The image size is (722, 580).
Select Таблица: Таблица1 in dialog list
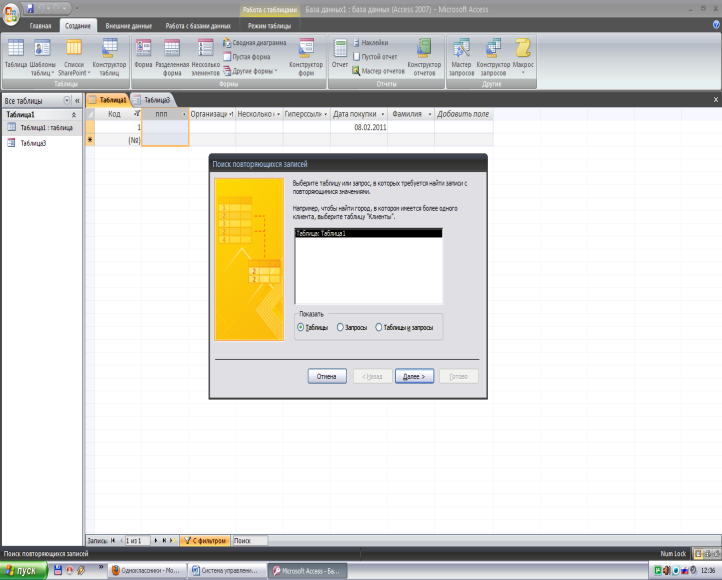click(x=368, y=233)
